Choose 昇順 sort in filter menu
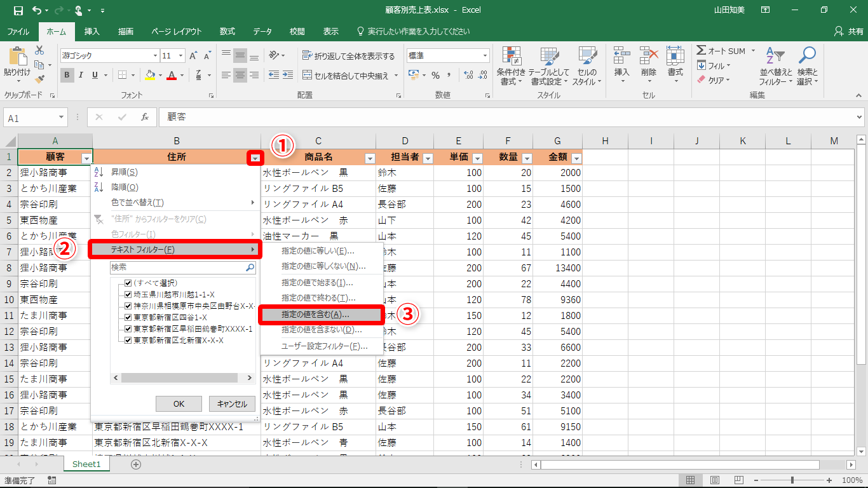This screenshot has height=488, width=868. [175, 172]
